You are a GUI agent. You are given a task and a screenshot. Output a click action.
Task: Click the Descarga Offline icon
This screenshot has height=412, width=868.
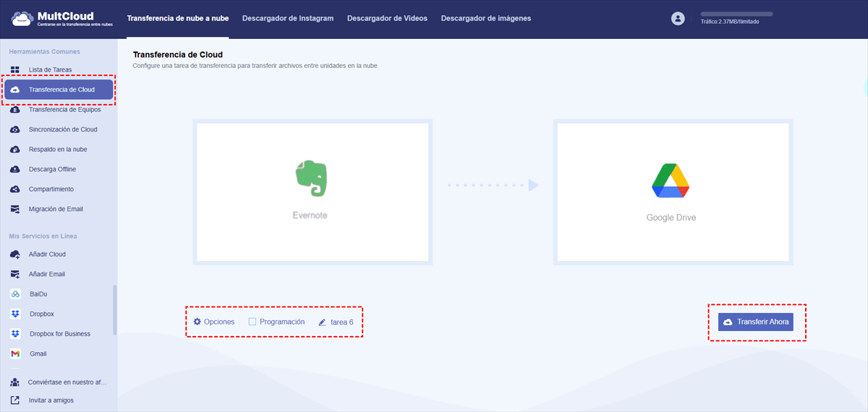[14, 169]
